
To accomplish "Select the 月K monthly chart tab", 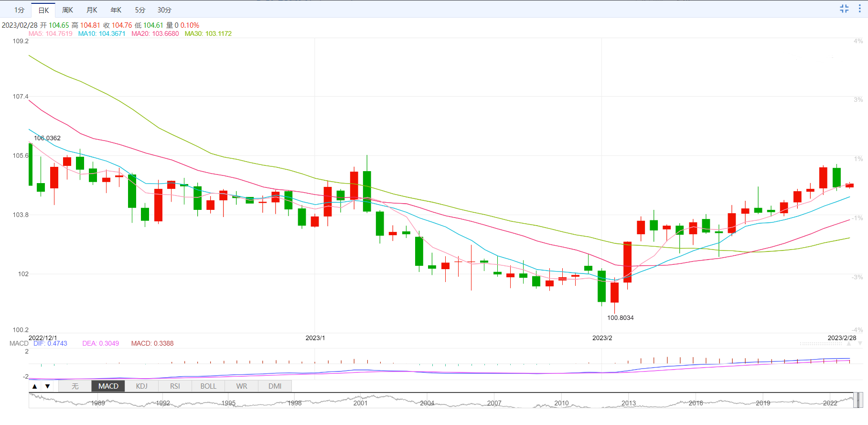I will tap(92, 10).
